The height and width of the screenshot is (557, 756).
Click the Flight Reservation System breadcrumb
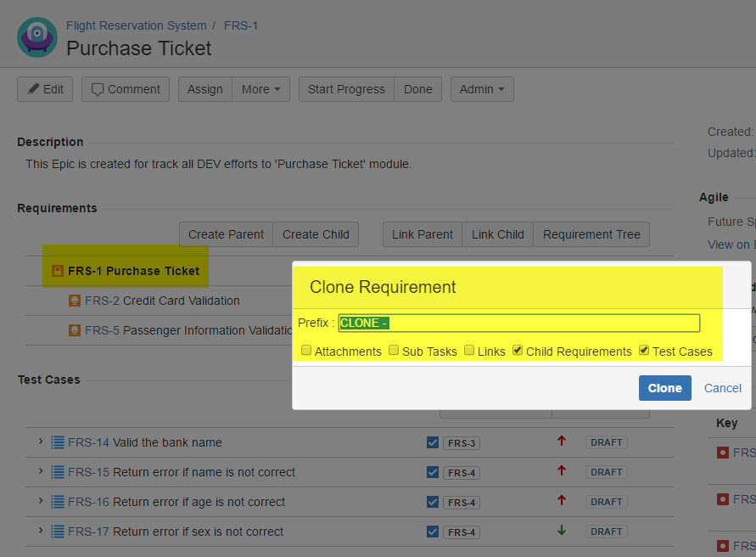coord(136,25)
